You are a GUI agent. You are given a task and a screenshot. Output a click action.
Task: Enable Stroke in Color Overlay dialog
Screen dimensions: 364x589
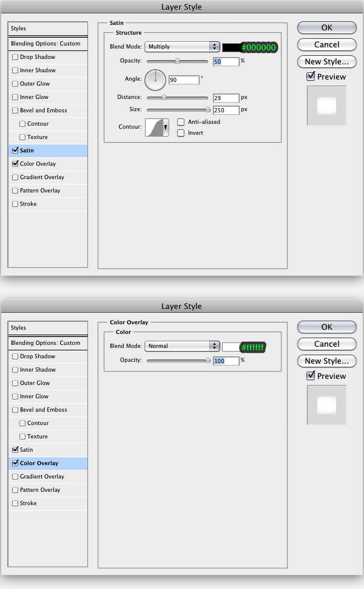15,503
